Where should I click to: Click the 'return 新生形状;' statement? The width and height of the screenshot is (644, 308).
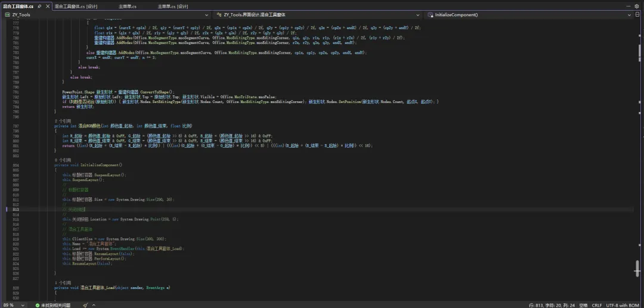78,107
